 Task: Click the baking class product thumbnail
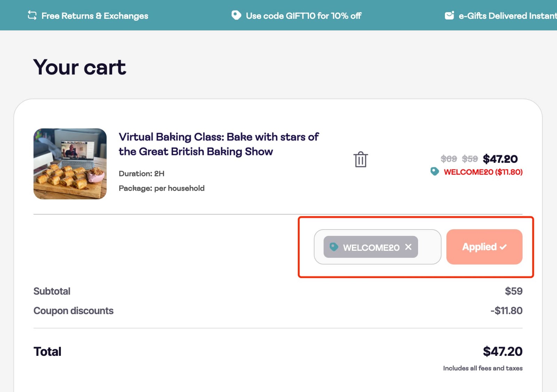[70, 163]
